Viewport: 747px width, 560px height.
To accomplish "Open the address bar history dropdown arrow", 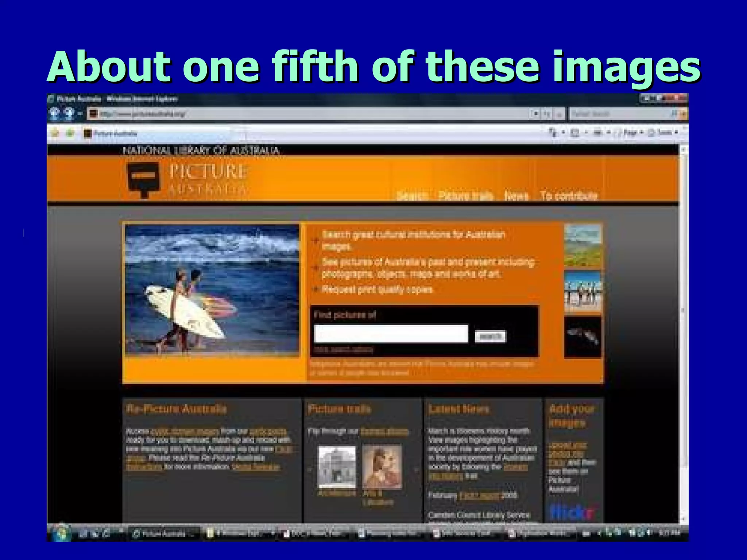I will tap(535, 114).
